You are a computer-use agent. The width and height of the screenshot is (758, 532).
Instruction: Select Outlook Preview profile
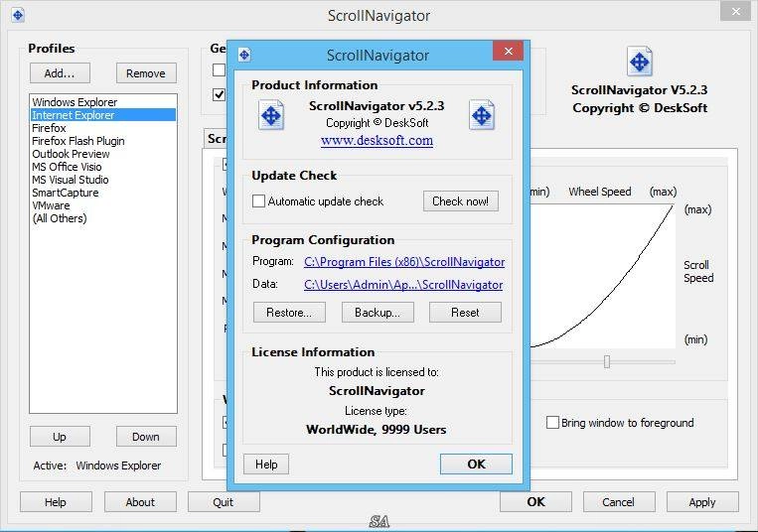click(x=103, y=154)
